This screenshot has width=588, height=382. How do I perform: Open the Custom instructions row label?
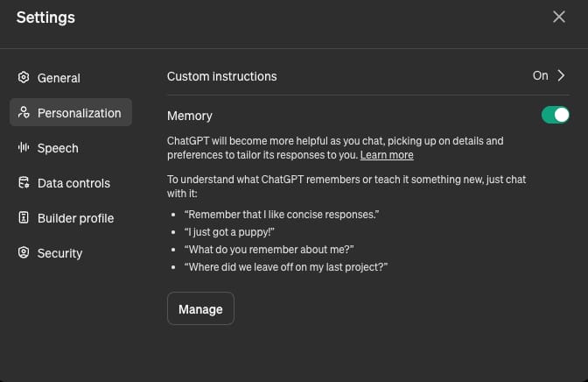click(222, 76)
